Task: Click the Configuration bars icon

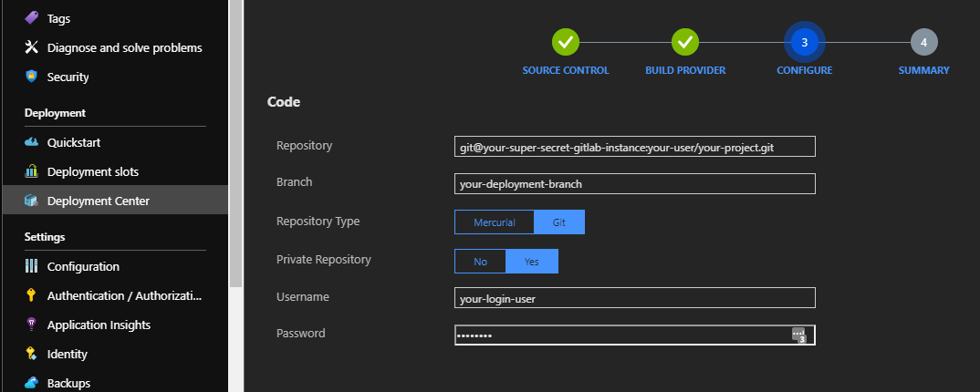Action: click(x=31, y=266)
